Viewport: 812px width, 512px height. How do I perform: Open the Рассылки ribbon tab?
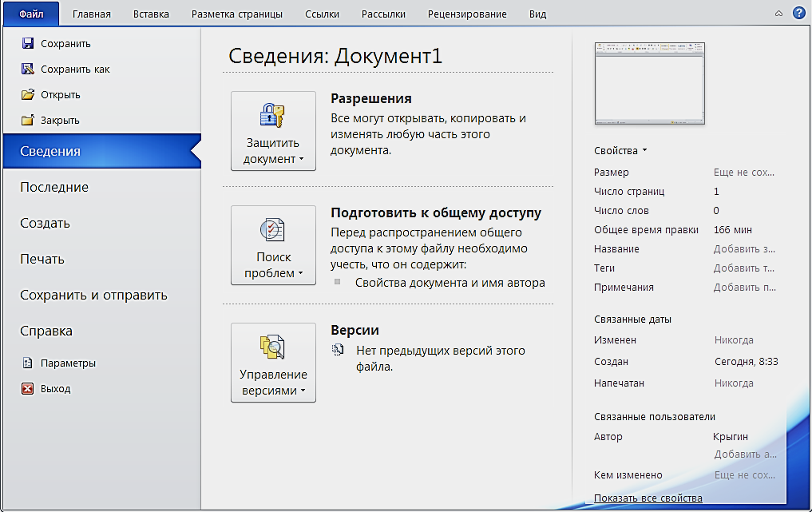point(384,14)
